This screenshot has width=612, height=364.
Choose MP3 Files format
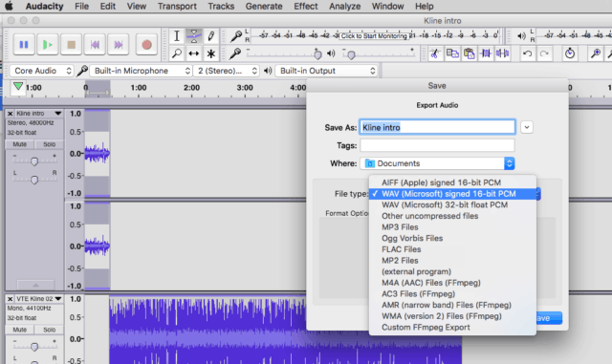452,227
